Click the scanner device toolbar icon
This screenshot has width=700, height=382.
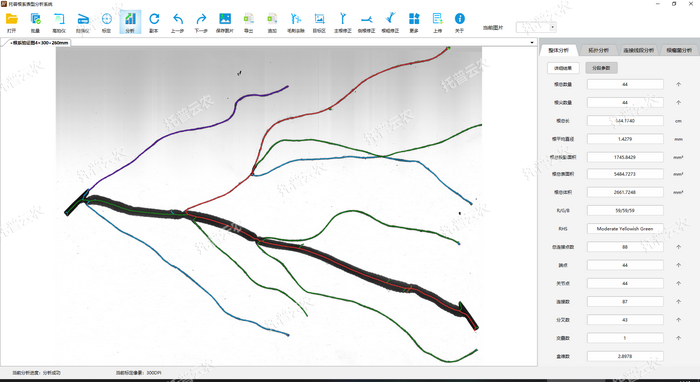[x=83, y=22]
